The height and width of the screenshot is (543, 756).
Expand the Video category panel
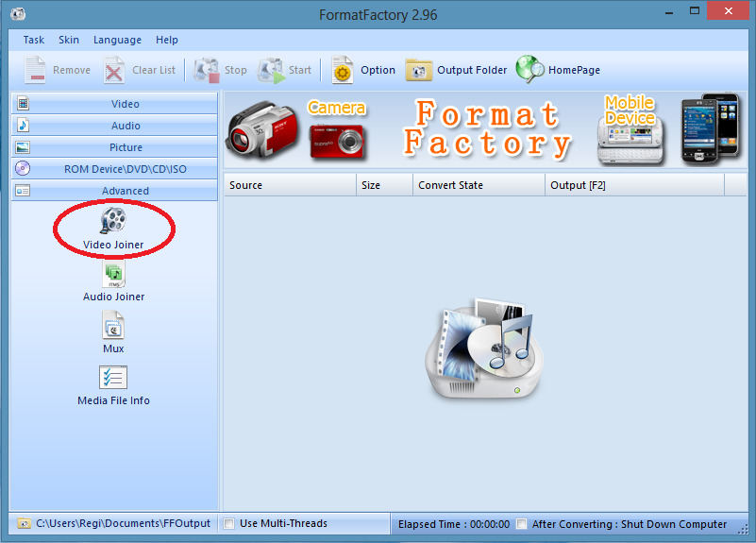click(x=114, y=103)
